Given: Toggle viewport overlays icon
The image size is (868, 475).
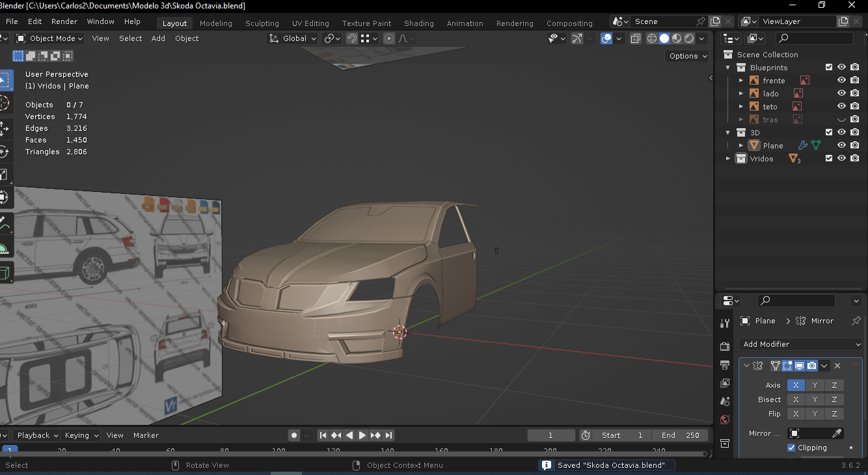Looking at the screenshot, I should (x=606, y=38).
